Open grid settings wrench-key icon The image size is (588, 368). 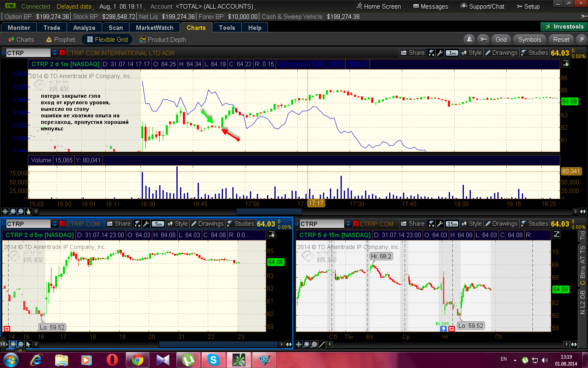point(483,39)
